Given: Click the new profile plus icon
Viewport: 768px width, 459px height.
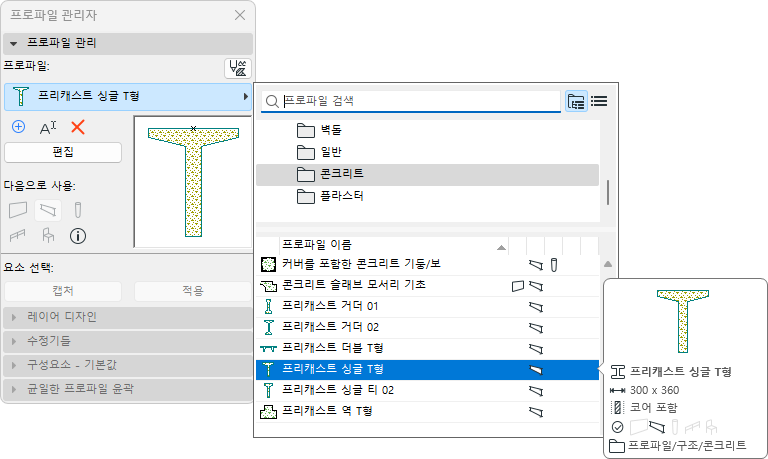Looking at the screenshot, I should click(18, 127).
